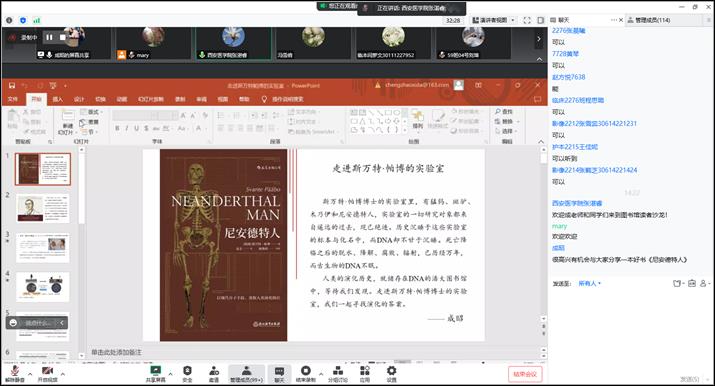Enter full screen mode icon
The image size is (715, 386).
(527, 20)
